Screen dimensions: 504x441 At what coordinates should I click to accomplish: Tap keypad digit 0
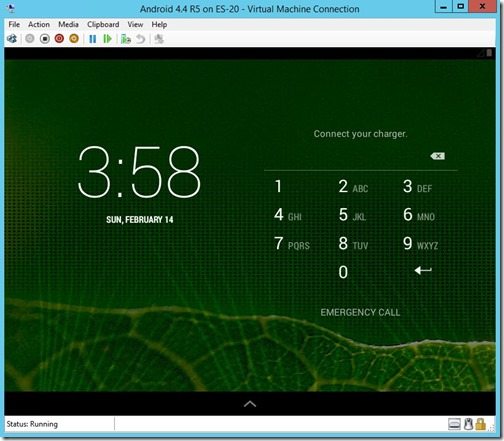[x=343, y=272]
